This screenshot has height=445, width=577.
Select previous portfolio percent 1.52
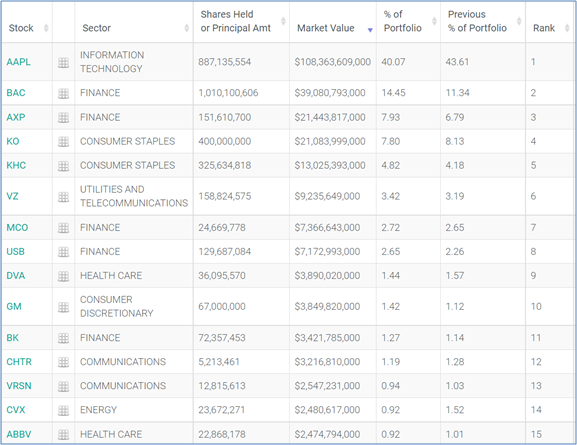455,410
